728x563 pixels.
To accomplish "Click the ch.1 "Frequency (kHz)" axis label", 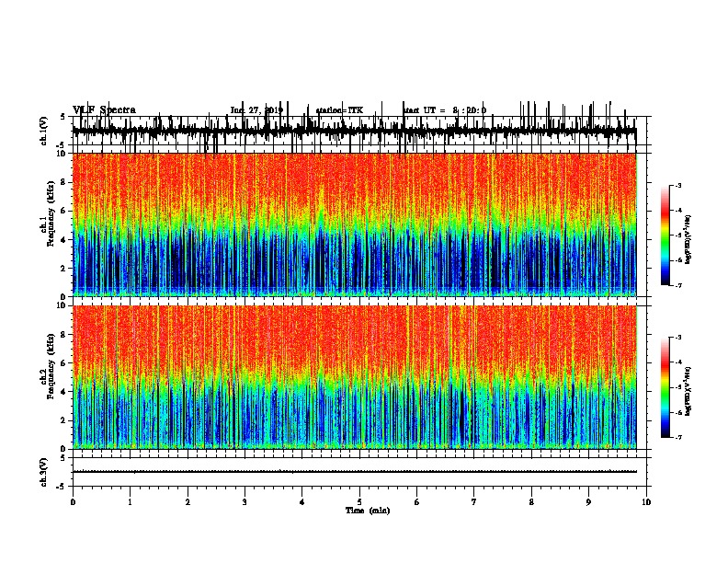I will pos(51,213).
